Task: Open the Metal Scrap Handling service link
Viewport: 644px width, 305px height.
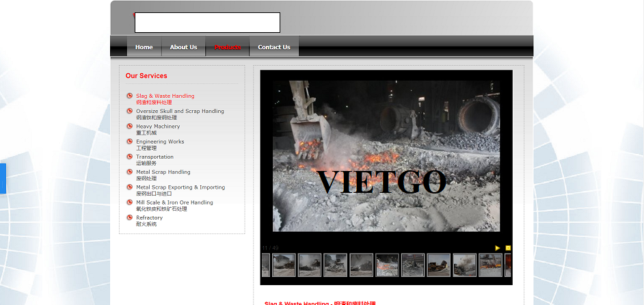Action: click(x=163, y=175)
